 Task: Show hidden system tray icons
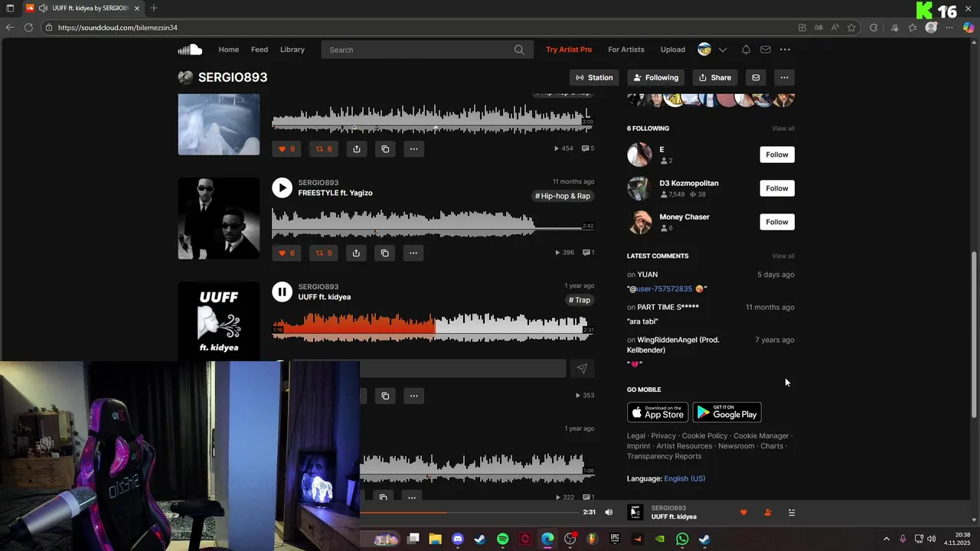pyautogui.click(x=887, y=539)
